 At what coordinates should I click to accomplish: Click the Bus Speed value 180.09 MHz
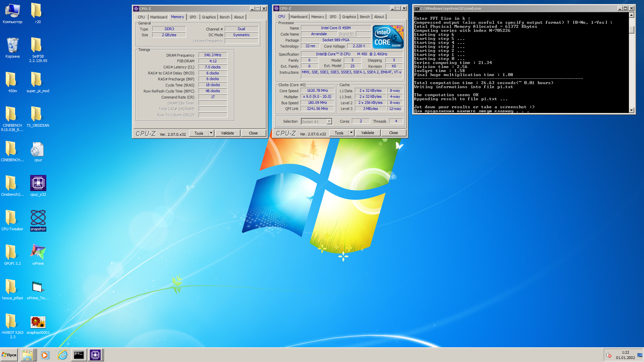pyautogui.click(x=317, y=103)
